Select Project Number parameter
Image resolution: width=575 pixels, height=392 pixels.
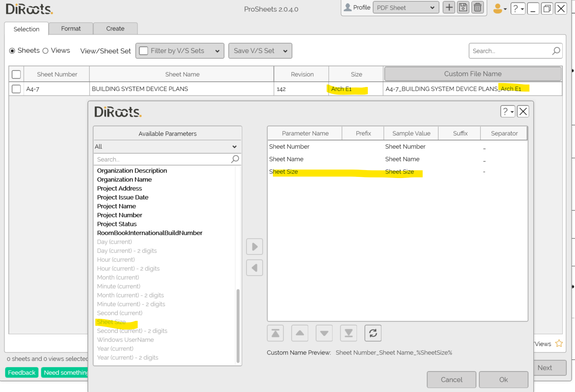pos(120,215)
